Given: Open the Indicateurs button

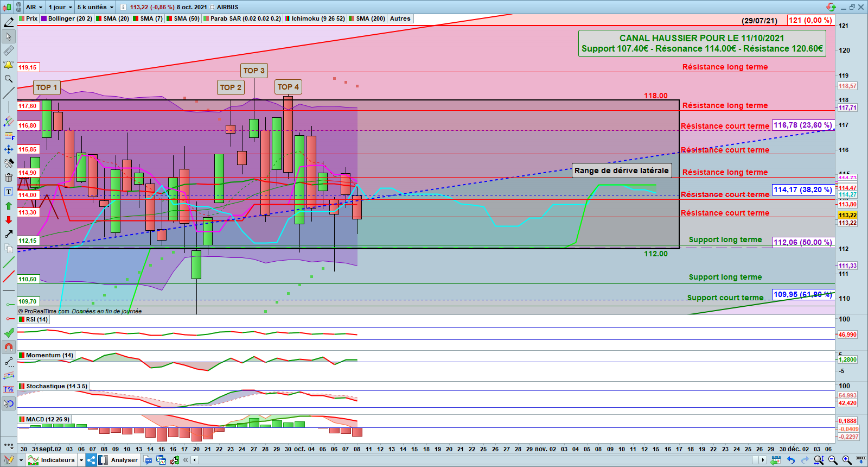Looking at the screenshot, I should (52, 460).
